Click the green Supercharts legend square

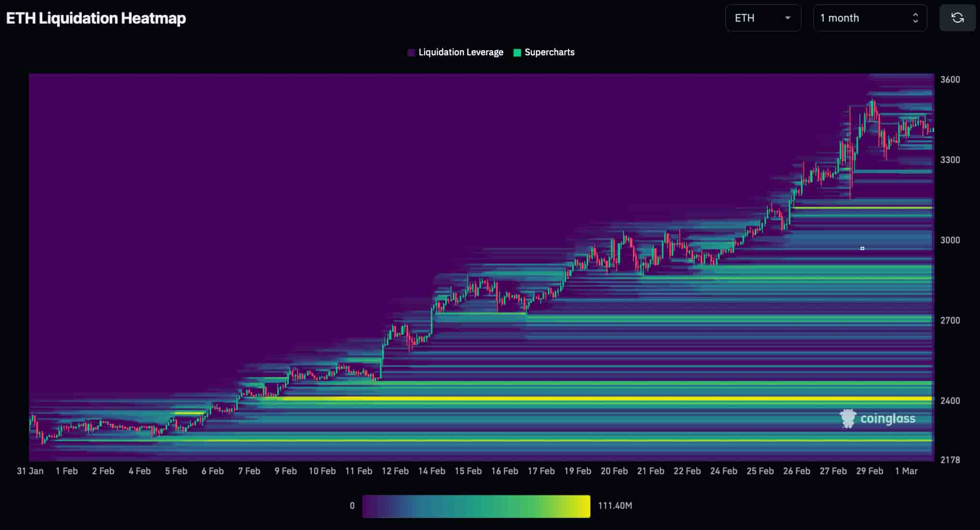[516, 52]
